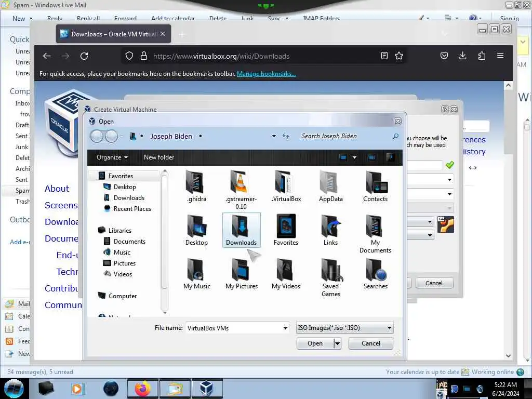Open the About link on VirtualBox page

57,189
